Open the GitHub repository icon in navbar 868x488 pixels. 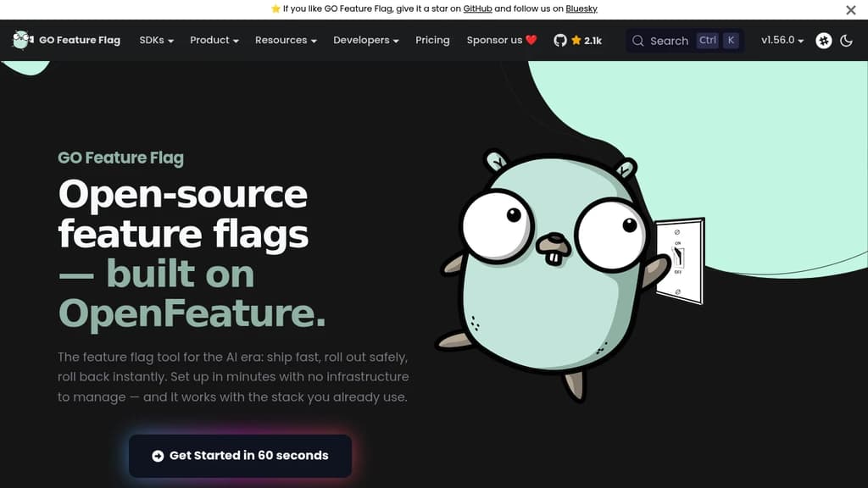[560, 41]
